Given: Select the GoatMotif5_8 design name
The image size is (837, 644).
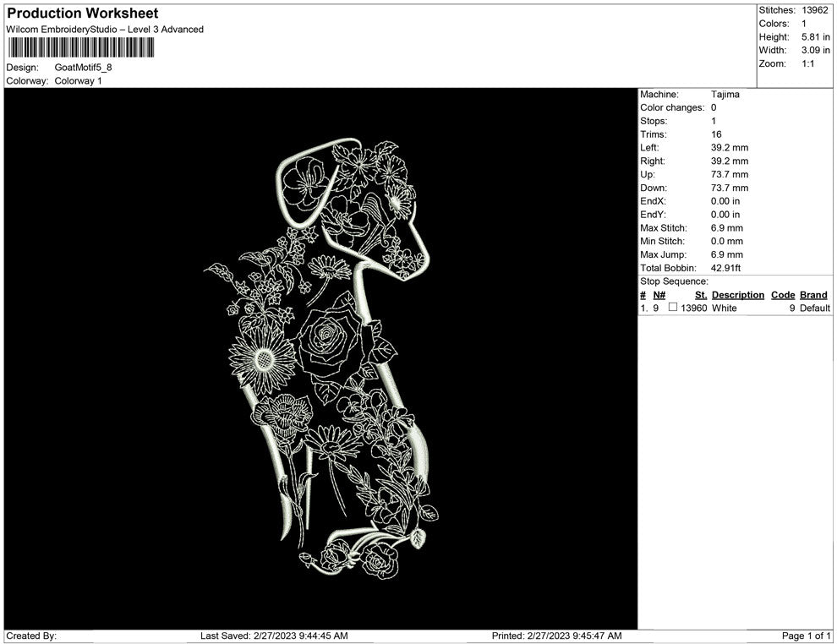Looking at the screenshot, I should [x=84, y=68].
